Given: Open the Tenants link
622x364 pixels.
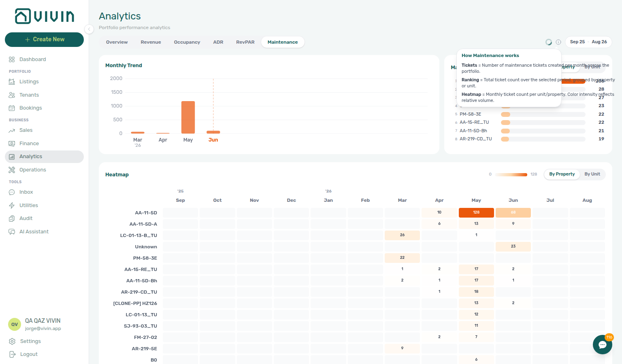Looking at the screenshot, I should [44, 95].
